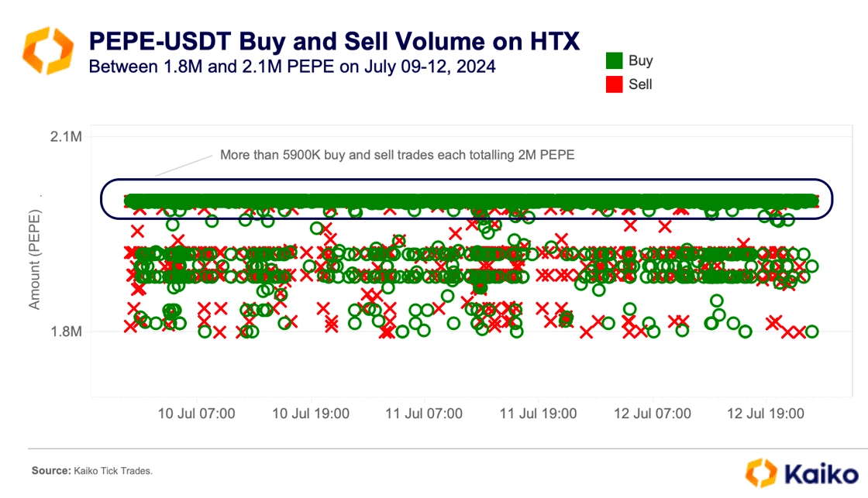Click the "12 Jul 07:00" x-axis label

click(652, 414)
